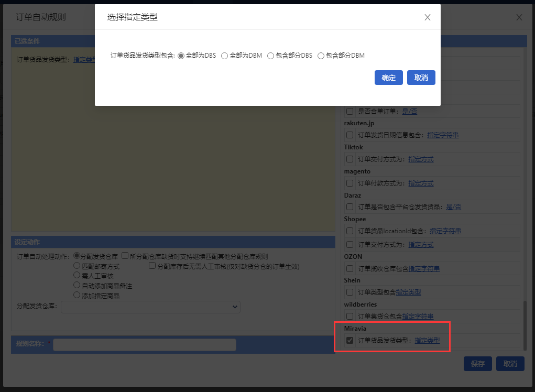The width and height of the screenshot is (535, 392).
Task: Open 是/否 link under Daraz
Action: click(453, 207)
